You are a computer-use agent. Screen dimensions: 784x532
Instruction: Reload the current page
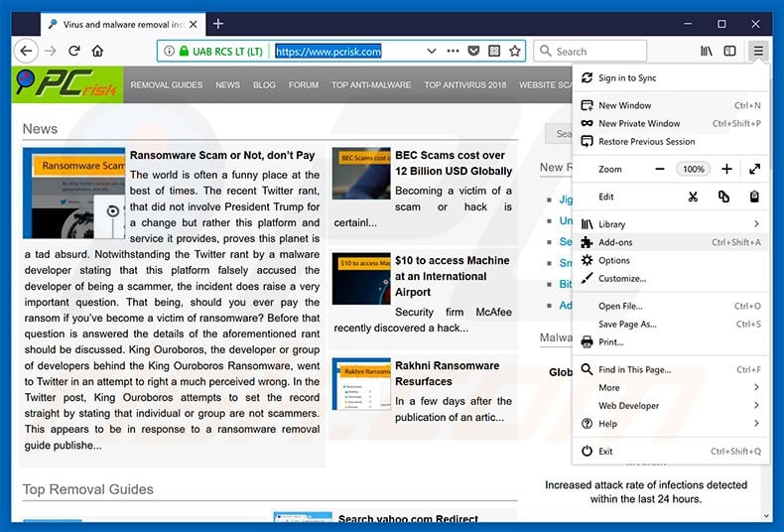(72, 51)
